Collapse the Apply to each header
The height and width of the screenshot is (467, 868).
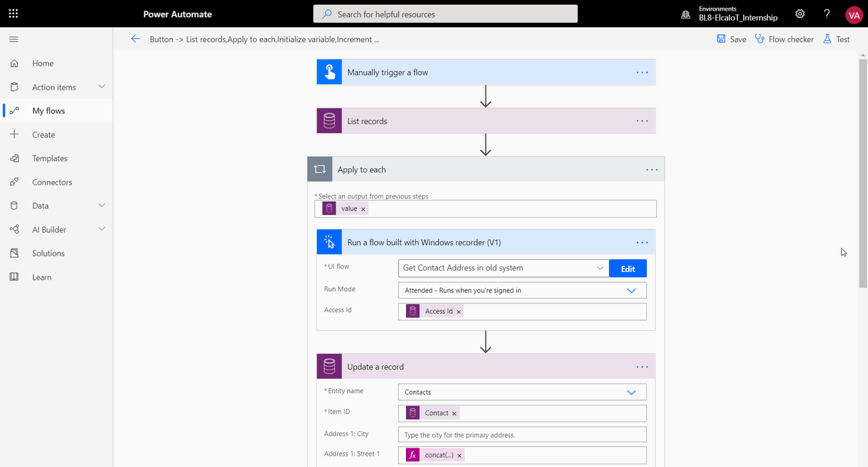(x=485, y=170)
